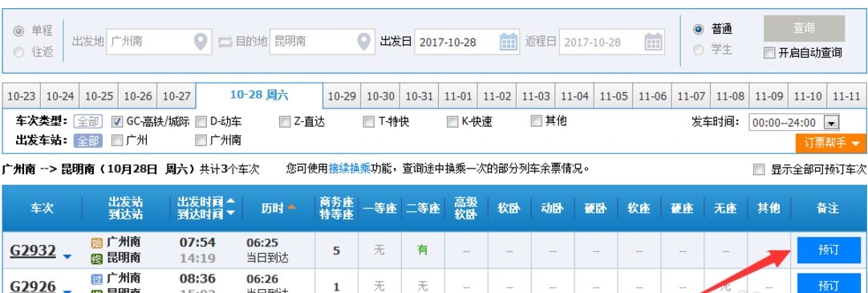Viewport: 868px width, 293px height.
Task: Check D-动车 train type
Action: click(201, 121)
